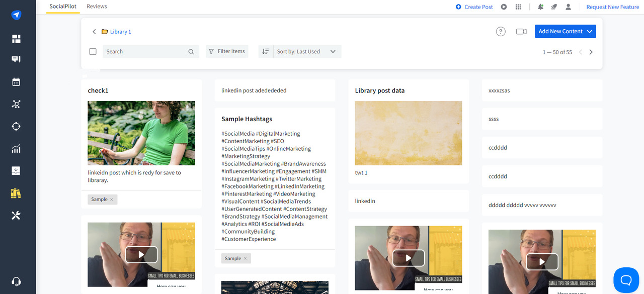
Task: Select the SocialPilot tab
Action: coord(62,7)
